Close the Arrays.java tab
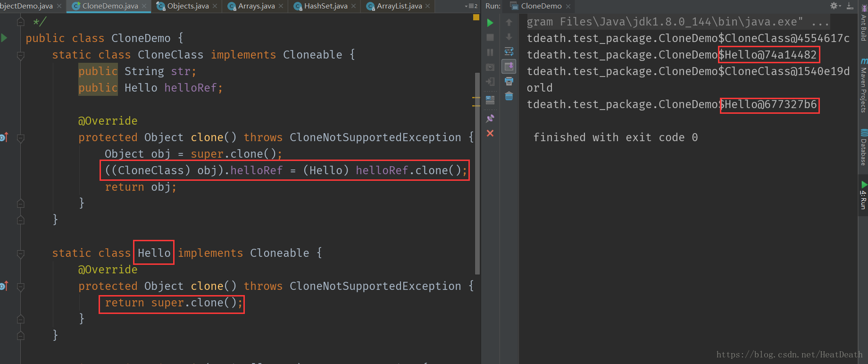Screen dimensions: 868x364 (x=281, y=6)
